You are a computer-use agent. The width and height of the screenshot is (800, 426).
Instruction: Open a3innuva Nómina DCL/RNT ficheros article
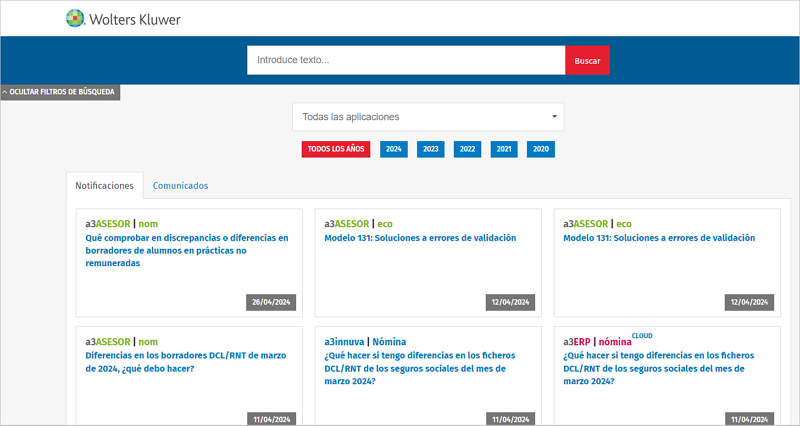tap(420, 368)
